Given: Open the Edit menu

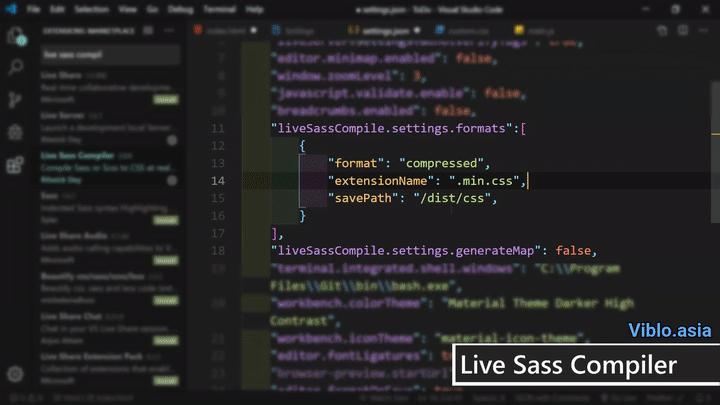Looking at the screenshot, I should [57, 9].
